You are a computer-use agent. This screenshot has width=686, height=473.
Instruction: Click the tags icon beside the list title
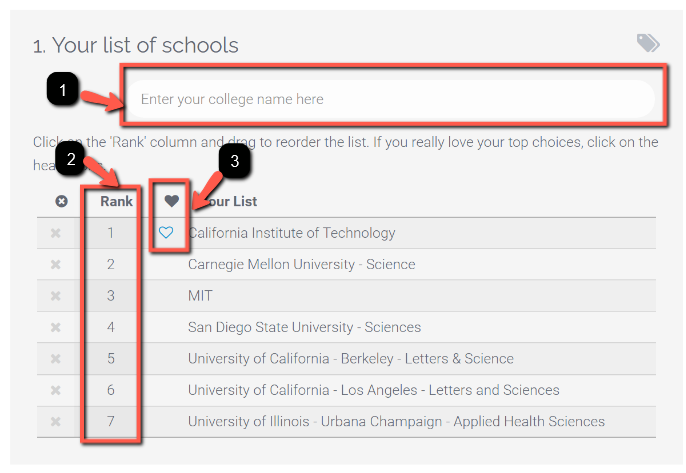[x=648, y=43]
